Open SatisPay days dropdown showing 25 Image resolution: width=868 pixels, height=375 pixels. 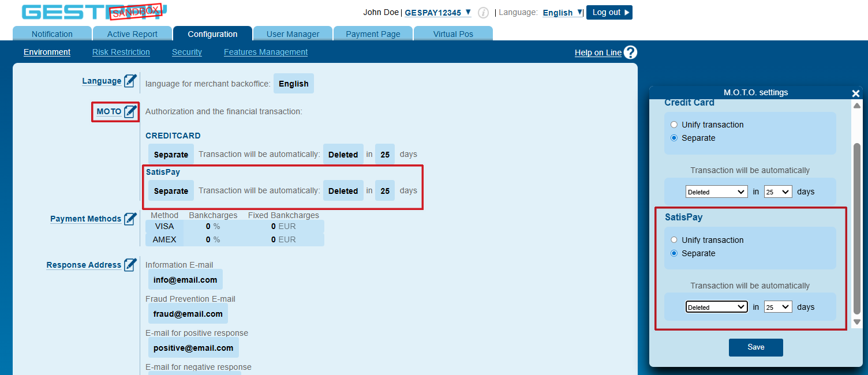pyautogui.click(x=778, y=307)
